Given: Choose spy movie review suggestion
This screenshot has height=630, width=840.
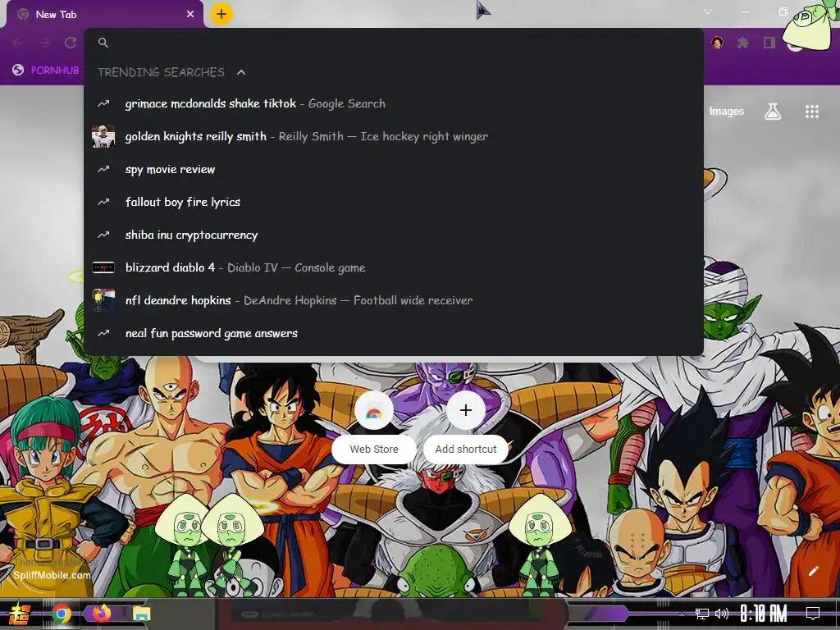Looking at the screenshot, I should click(394, 169).
